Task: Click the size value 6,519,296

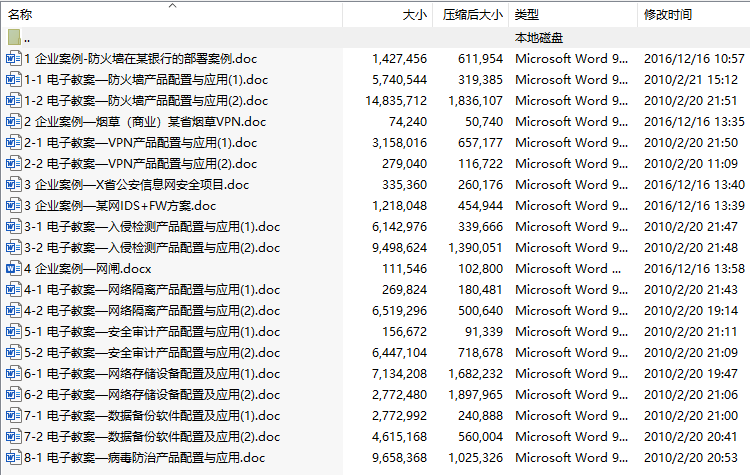Action: click(399, 311)
